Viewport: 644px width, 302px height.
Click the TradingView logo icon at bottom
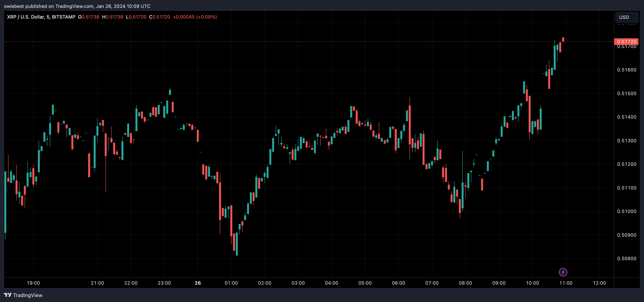coord(8,295)
